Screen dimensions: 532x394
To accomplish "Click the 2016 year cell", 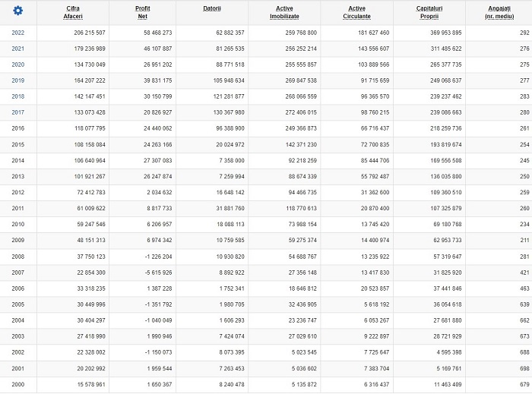I will (x=18, y=128).
